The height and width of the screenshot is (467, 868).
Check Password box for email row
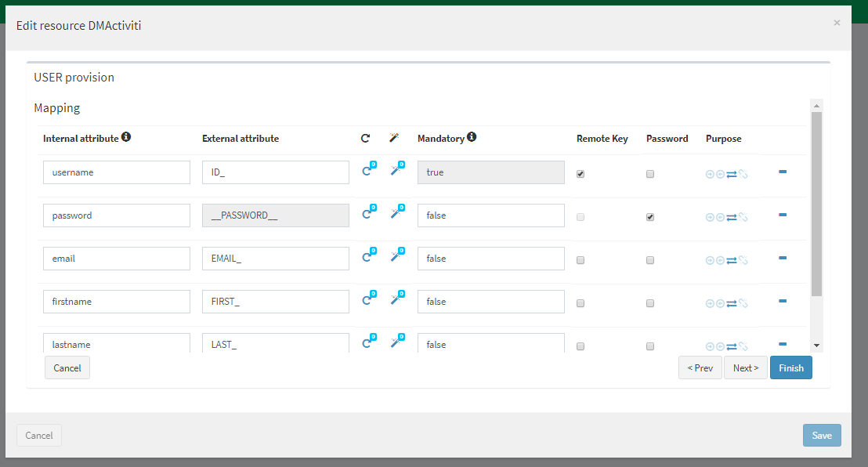[650, 260]
